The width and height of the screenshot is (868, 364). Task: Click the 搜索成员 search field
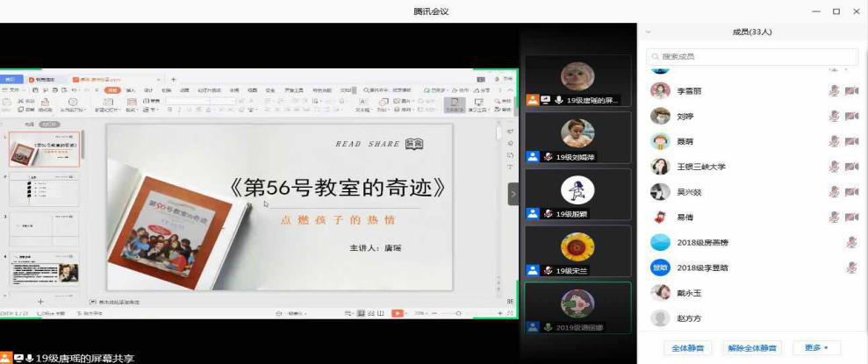point(752,57)
